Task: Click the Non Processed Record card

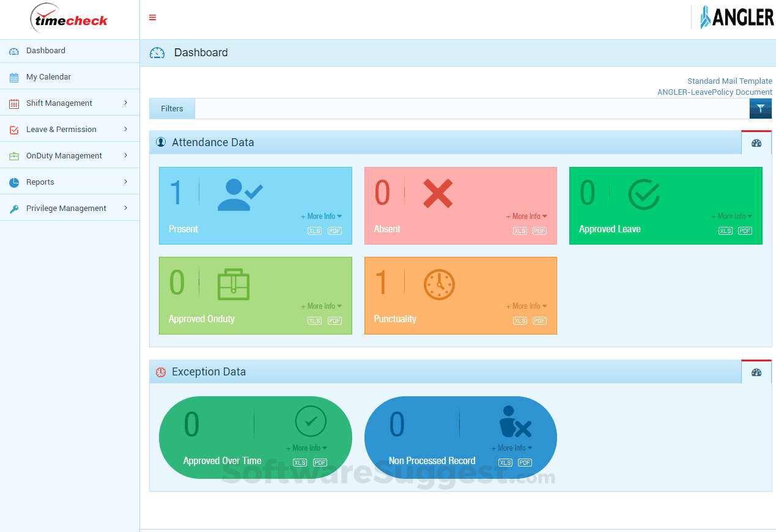Action: click(460, 437)
